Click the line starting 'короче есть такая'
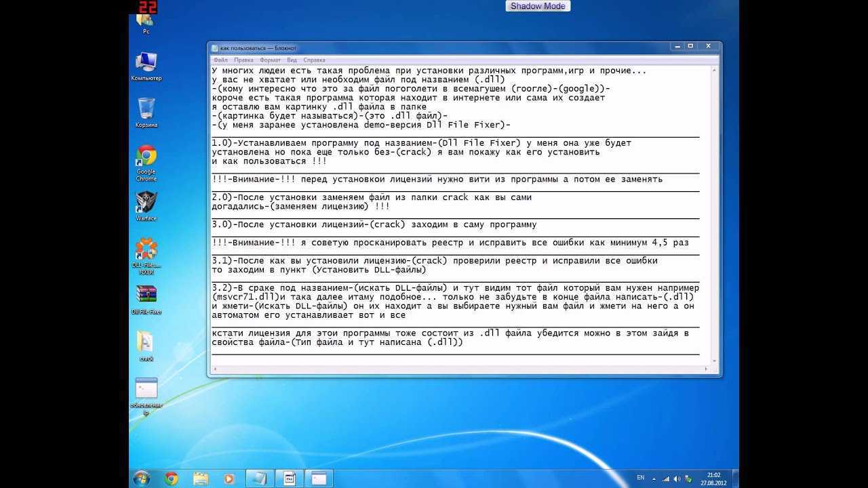 tap(408, 98)
